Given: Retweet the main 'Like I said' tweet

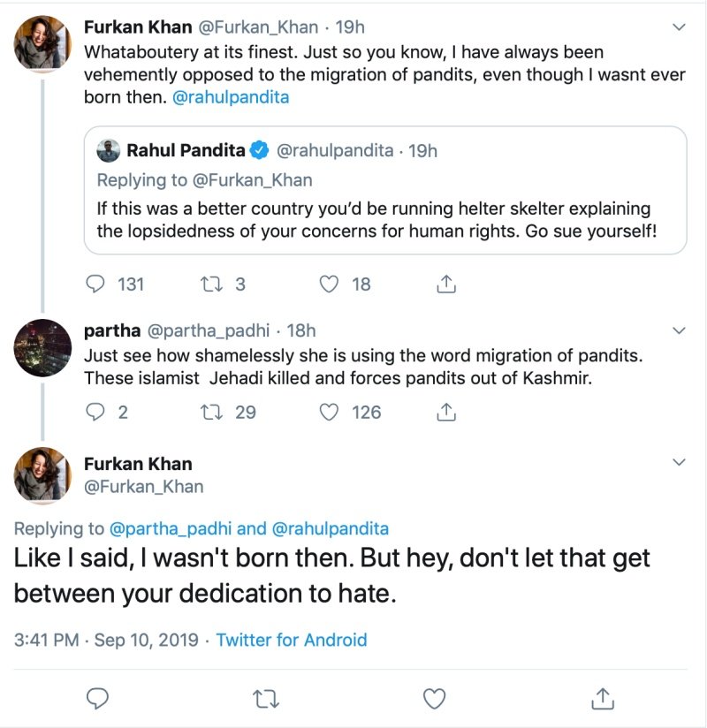Looking at the screenshot, I should pyautogui.click(x=264, y=699).
